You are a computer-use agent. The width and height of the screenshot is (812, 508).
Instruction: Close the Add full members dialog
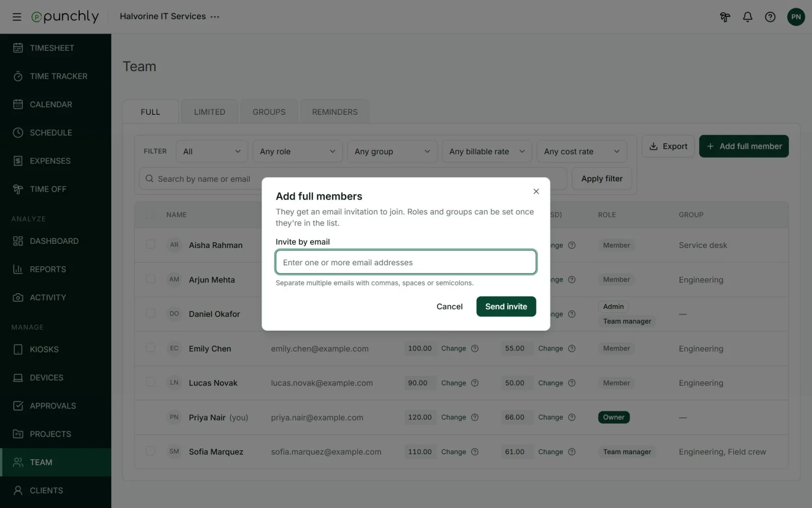click(536, 192)
